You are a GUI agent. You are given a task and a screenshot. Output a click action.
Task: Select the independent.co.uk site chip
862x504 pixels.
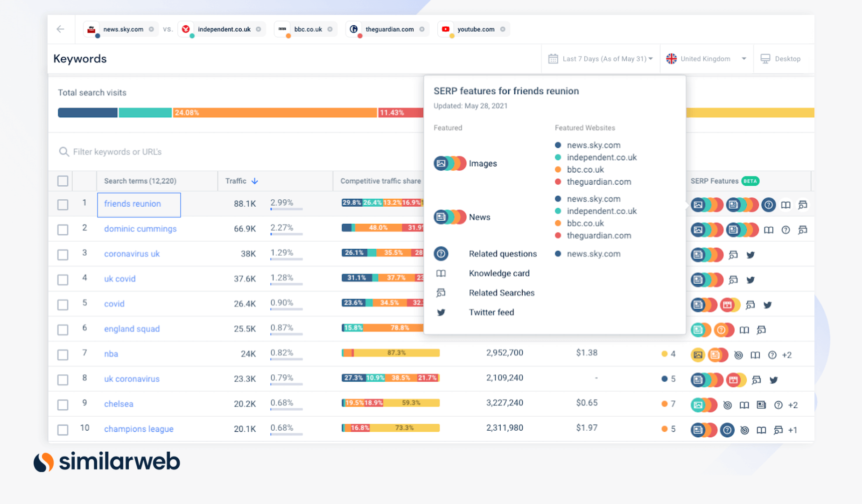click(222, 29)
